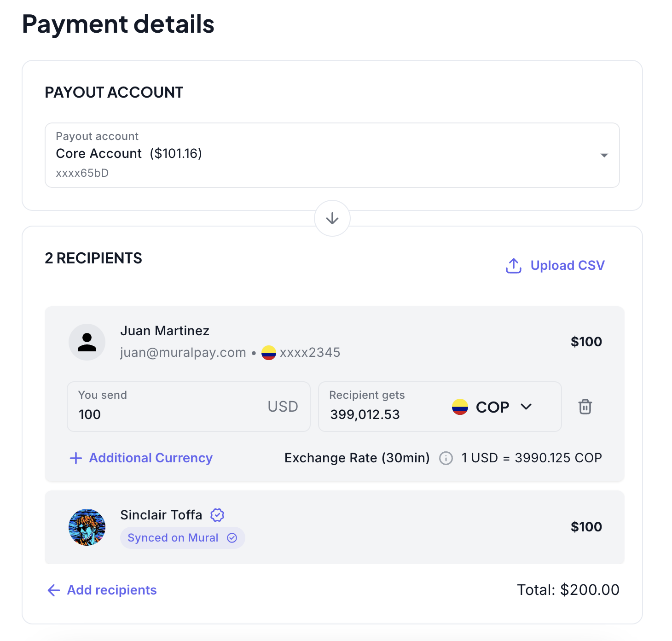Image resolution: width=672 pixels, height=641 pixels.
Task: Click Sinclair Toffa's profile picture
Action: coord(87,527)
